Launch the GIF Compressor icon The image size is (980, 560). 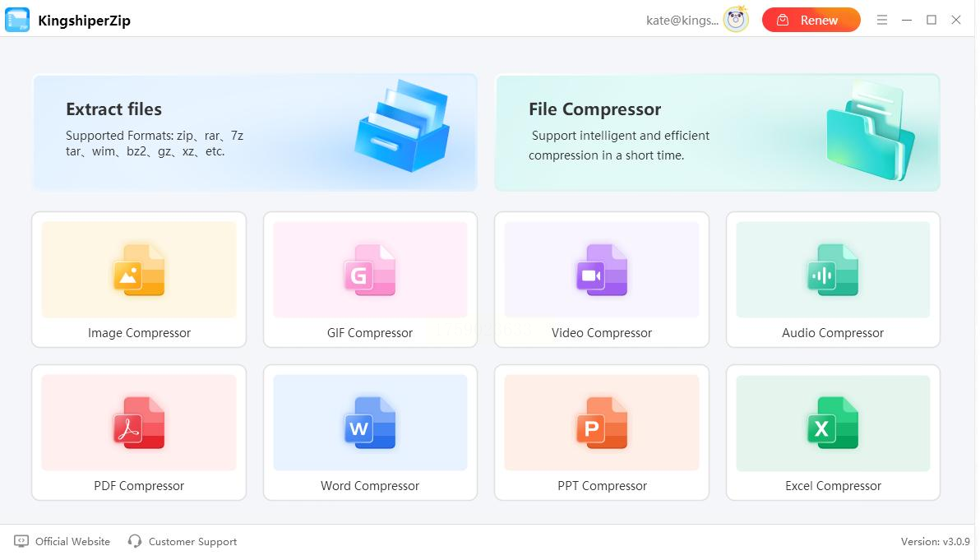(x=370, y=270)
